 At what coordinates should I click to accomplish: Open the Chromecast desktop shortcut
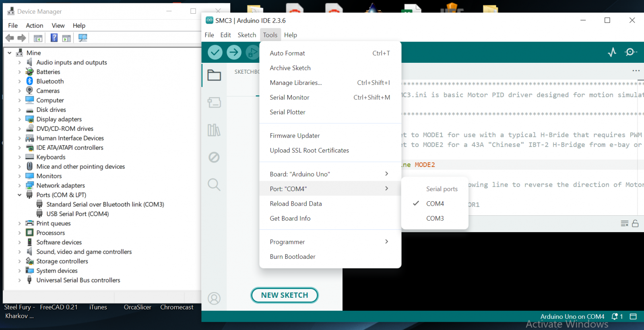click(177, 307)
